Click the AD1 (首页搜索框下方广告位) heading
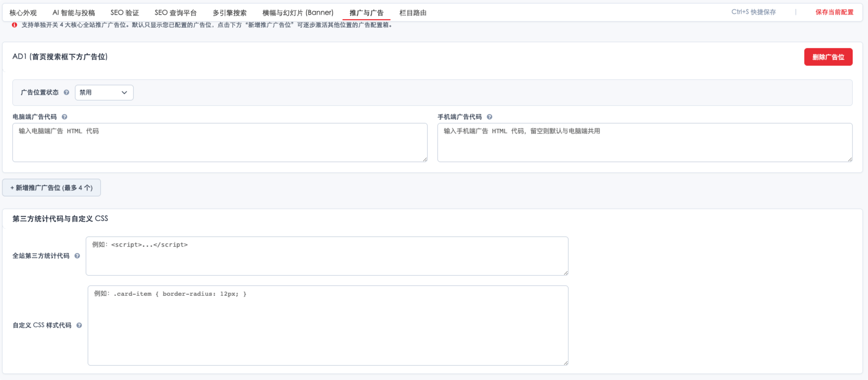The height and width of the screenshot is (380, 868). click(x=60, y=57)
